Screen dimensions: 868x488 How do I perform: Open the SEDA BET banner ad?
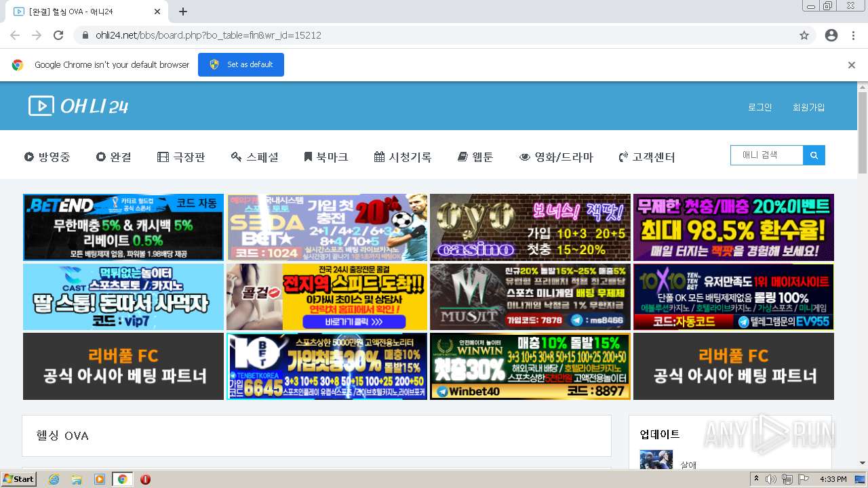pyautogui.click(x=327, y=227)
